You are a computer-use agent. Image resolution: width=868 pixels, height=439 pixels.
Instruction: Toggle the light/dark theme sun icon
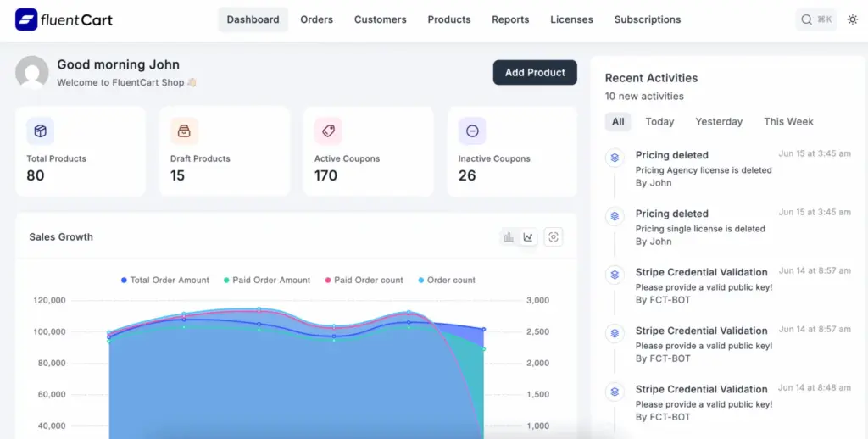pyautogui.click(x=852, y=19)
